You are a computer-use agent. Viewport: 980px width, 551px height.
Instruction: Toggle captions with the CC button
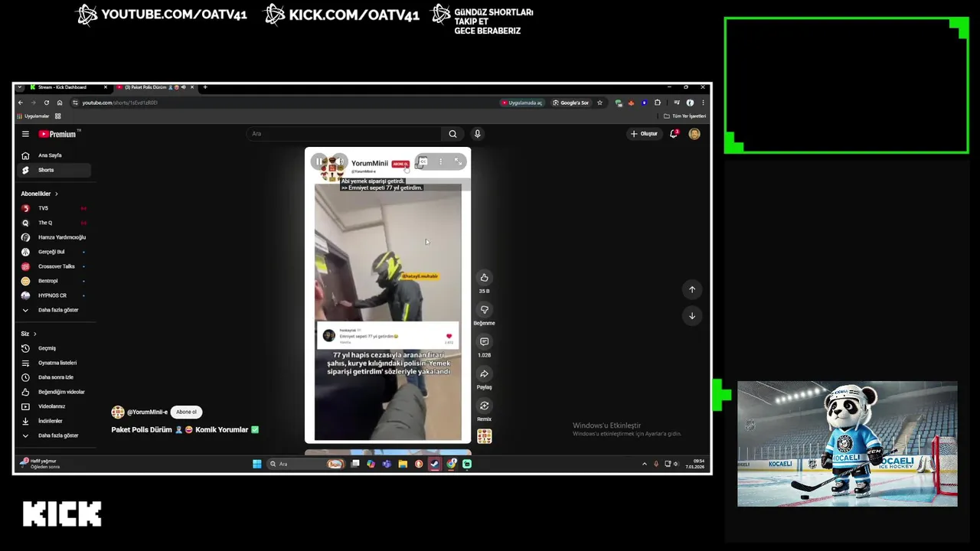point(423,161)
